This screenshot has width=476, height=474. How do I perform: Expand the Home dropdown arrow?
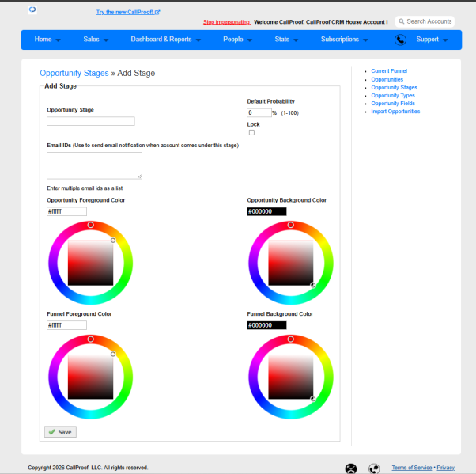coord(59,40)
